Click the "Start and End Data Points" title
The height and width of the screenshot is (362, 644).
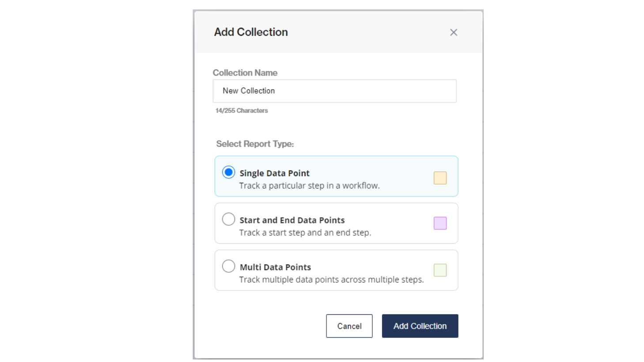click(x=292, y=220)
